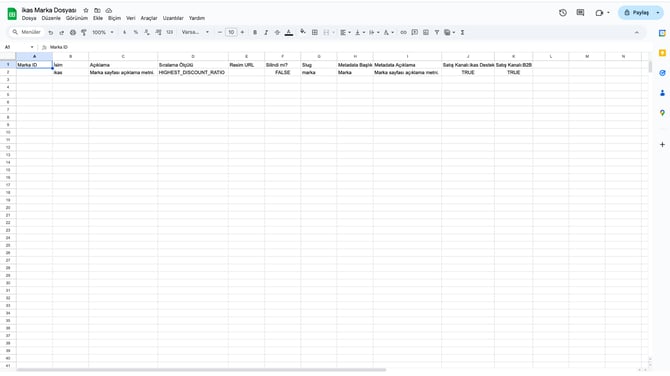
Task: Create a filter with funnel icon
Action: click(437, 32)
